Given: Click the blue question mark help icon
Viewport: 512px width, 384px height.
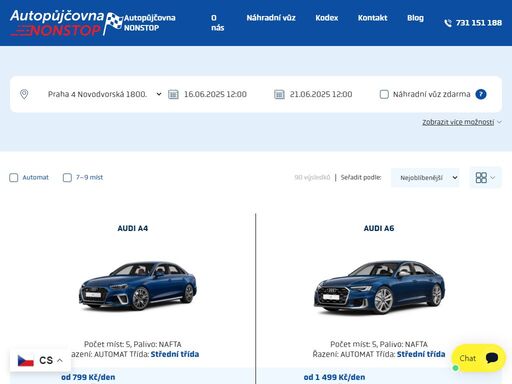Looking at the screenshot, I should click(x=481, y=94).
